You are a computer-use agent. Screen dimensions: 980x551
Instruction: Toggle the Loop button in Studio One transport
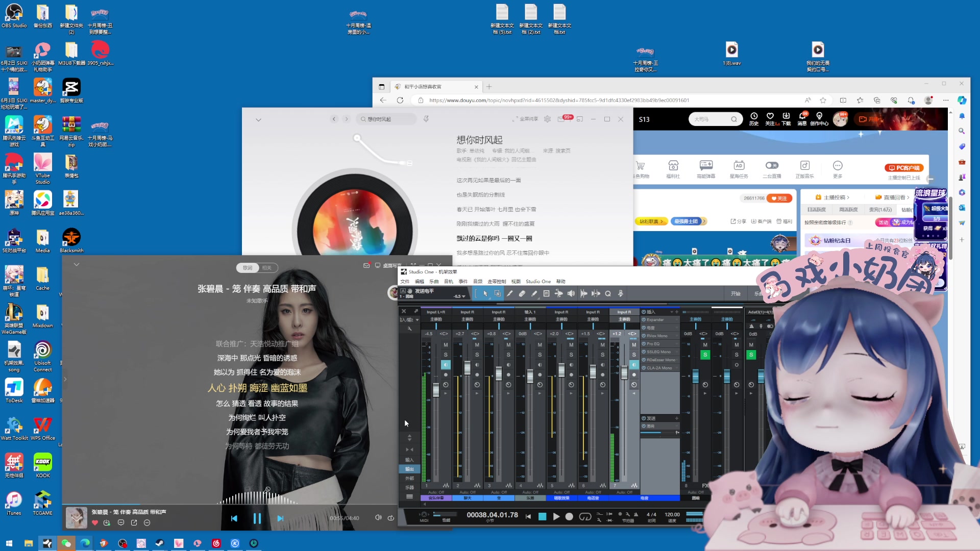tap(585, 517)
